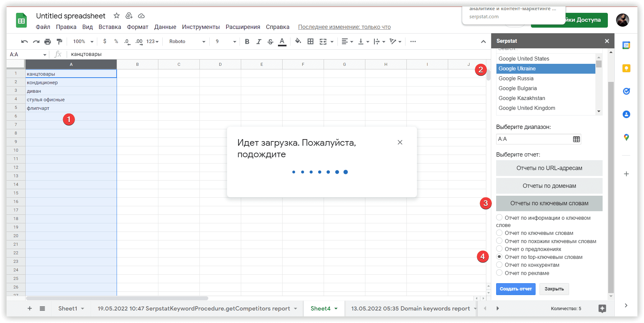This screenshot has width=644, height=323.
Task: Open the 123 number format dropdown
Action: click(x=152, y=41)
